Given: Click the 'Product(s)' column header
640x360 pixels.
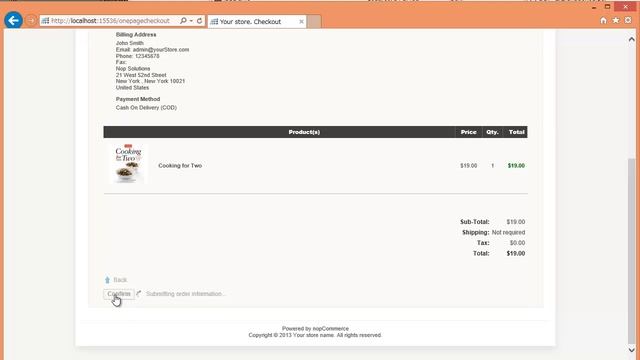Looking at the screenshot, I should pyautogui.click(x=304, y=132).
